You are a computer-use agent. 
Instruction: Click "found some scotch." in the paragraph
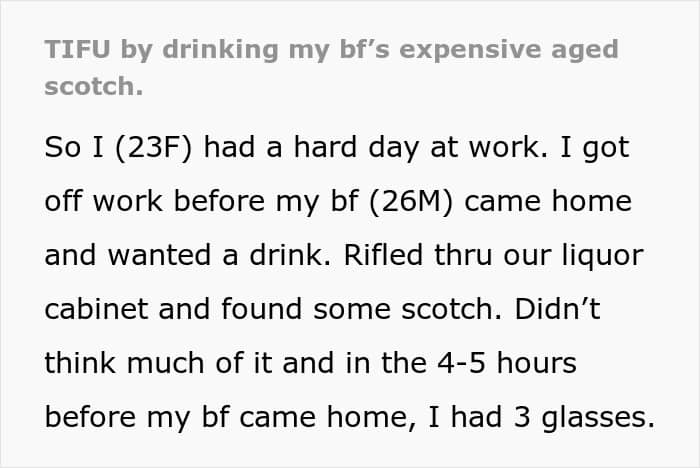361,308
